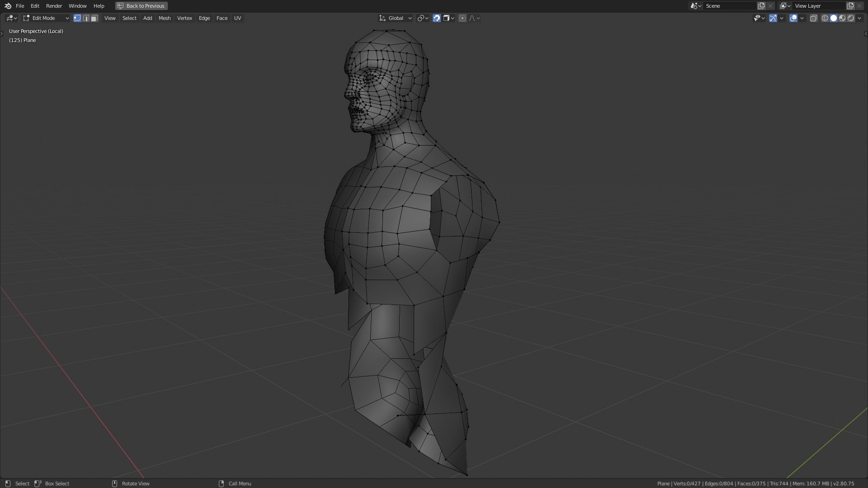This screenshot has height=488, width=868.
Task: Create new scene with copy icon
Action: click(761, 6)
